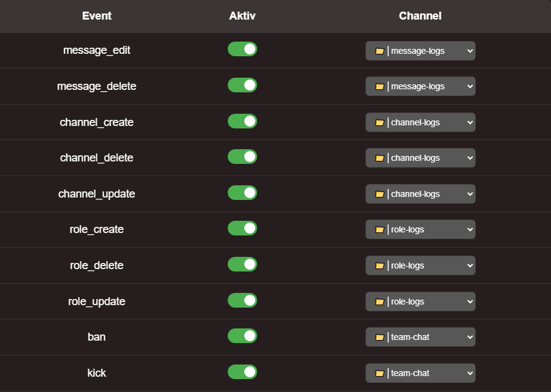Viewport: 551px width, 392px height.
Task: Turn off the role_update toggle
Action: coord(242,301)
